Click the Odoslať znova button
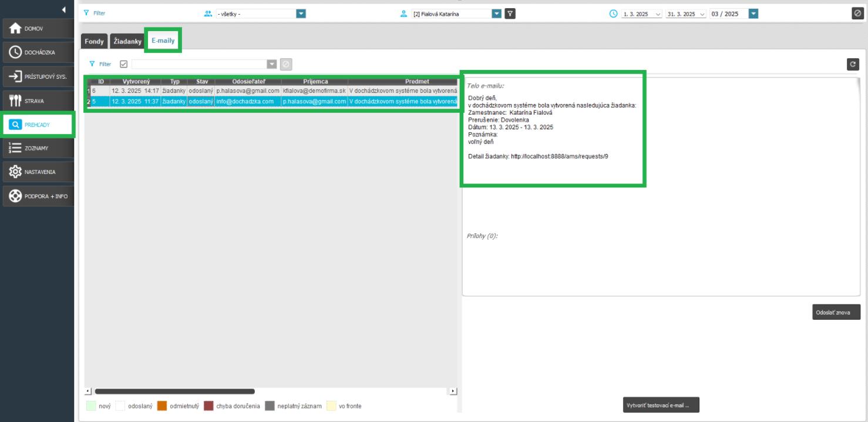This screenshot has height=422, width=868. (836, 312)
